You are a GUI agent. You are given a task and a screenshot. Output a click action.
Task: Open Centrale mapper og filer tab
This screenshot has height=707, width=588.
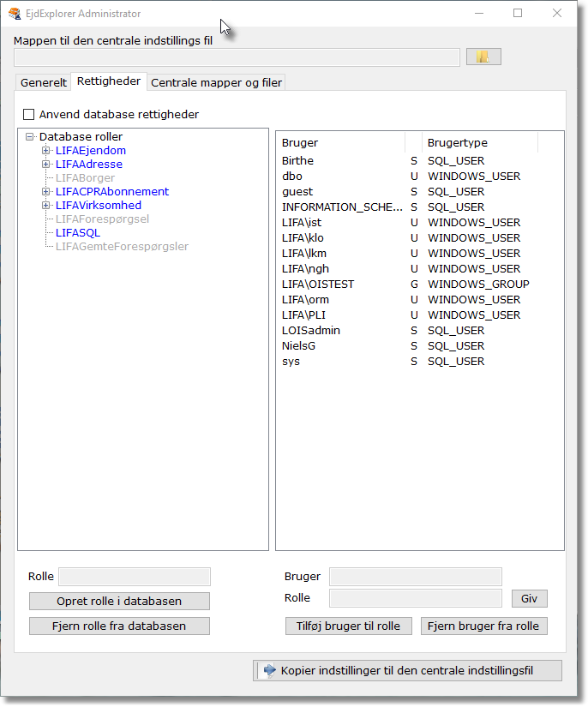(x=216, y=82)
